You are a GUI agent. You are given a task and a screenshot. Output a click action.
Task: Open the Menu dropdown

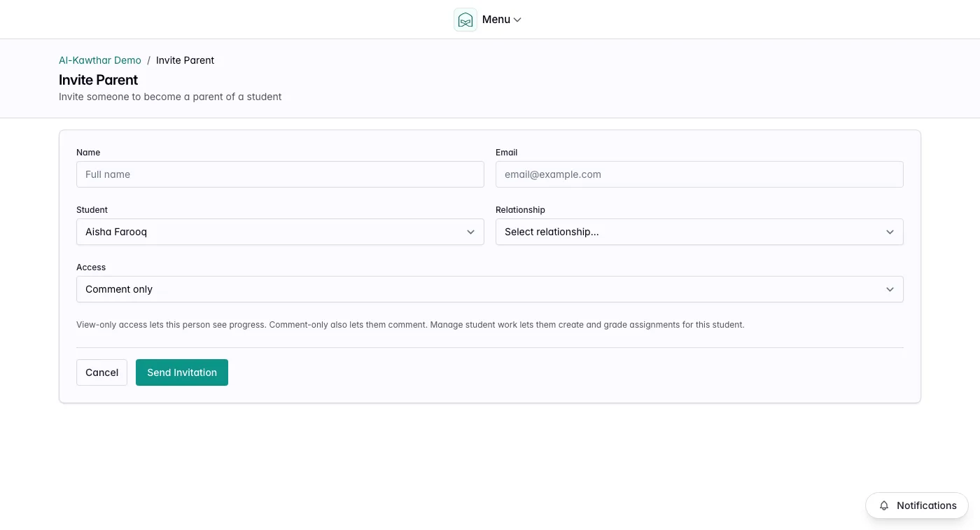(x=502, y=20)
